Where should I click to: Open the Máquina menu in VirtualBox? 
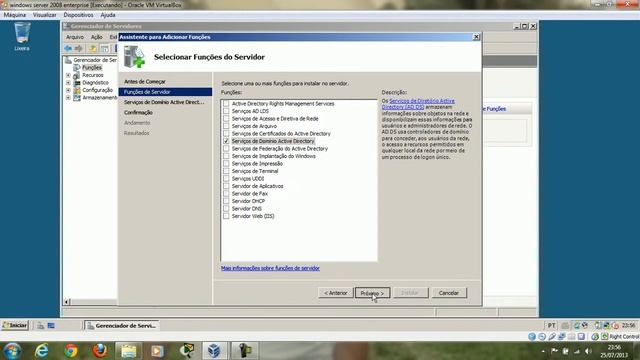coord(15,15)
